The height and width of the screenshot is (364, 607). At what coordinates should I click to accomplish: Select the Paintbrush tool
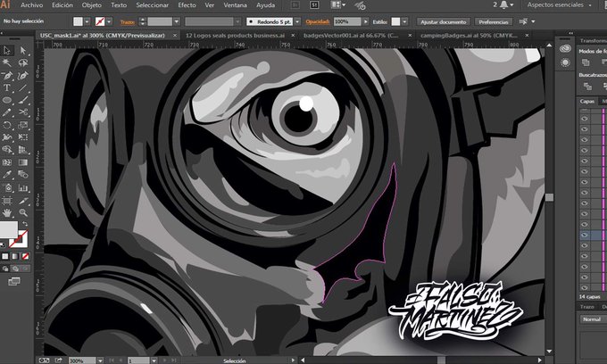click(23, 100)
